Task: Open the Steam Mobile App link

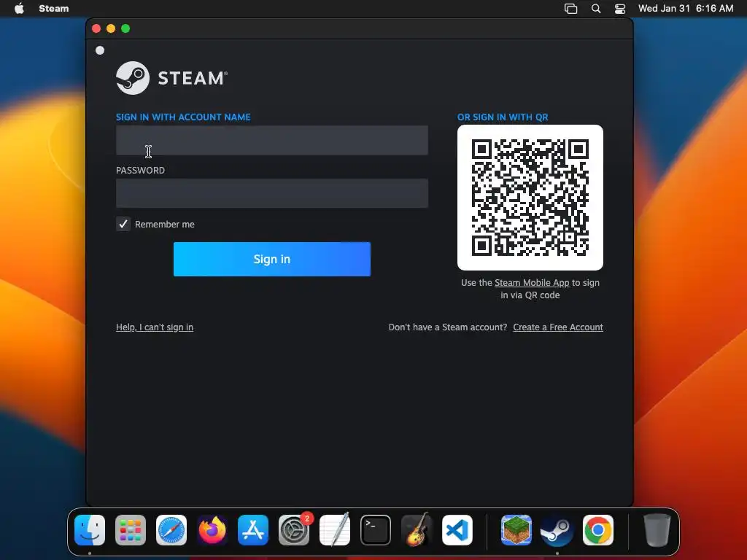Action: (532, 282)
